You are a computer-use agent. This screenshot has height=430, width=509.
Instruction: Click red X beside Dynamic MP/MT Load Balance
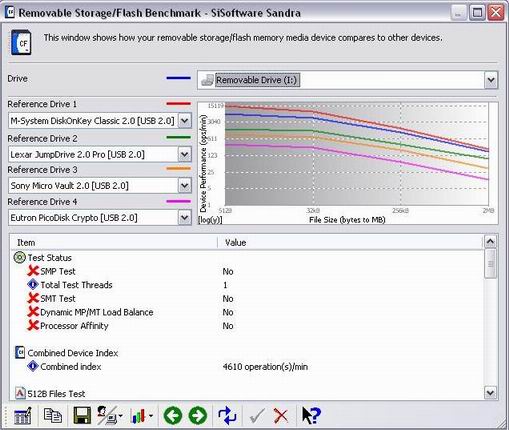(x=33, y=312)
